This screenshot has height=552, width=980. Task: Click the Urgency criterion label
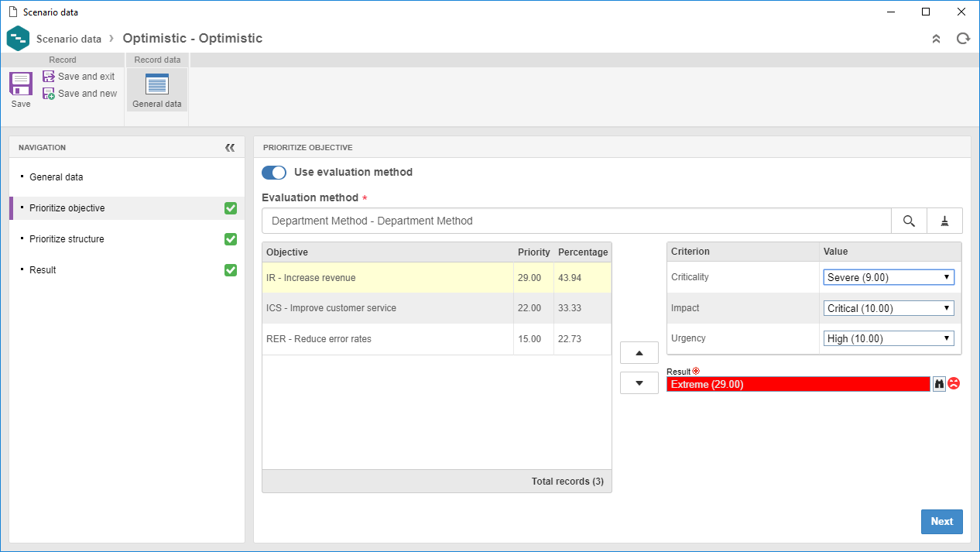688,338
